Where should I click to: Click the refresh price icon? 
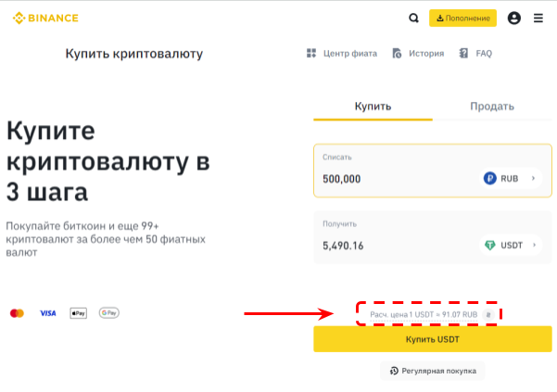click(489, 315)
